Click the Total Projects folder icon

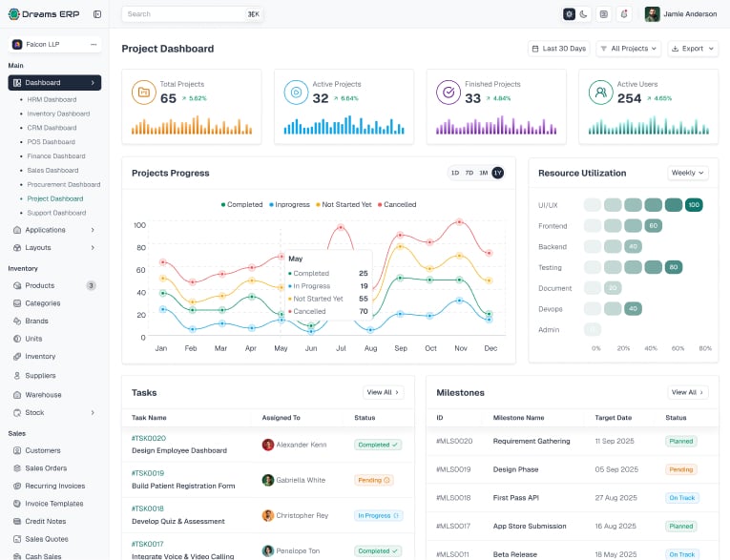click(x=143, y=93)
